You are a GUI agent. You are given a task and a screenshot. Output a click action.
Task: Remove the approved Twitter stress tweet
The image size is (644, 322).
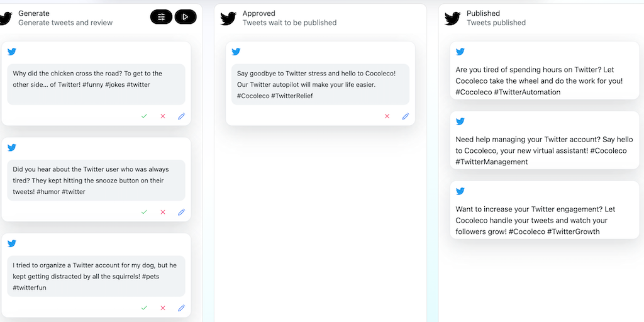pyautogui.click(x=387, y=116)
